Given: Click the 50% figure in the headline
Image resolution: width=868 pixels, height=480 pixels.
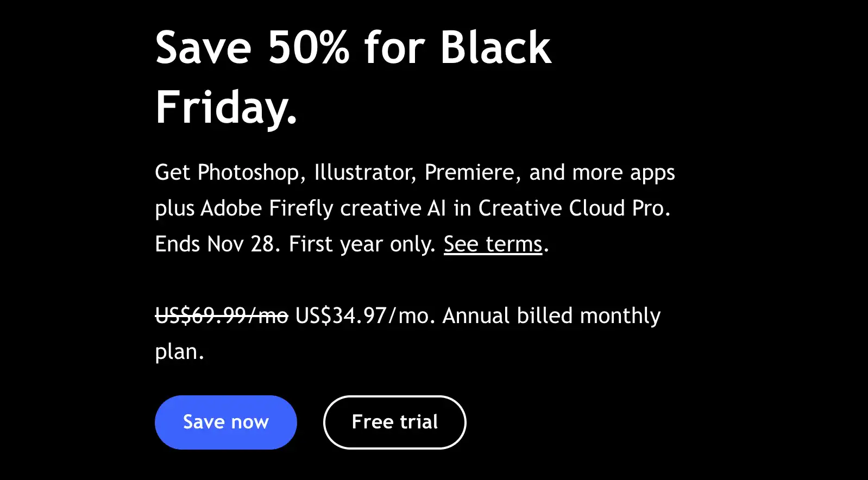Looking at the screenshot, I should pyautogui.click(x=309, y=47).
